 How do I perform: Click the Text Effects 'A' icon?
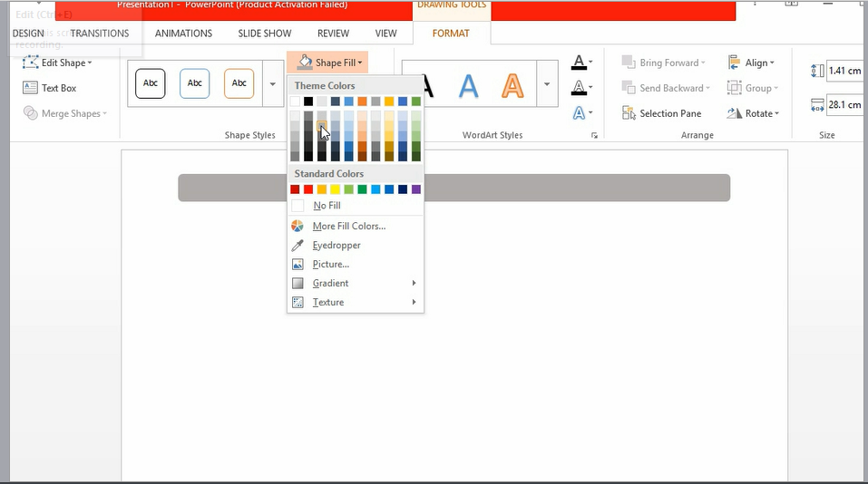click(579, 112)
